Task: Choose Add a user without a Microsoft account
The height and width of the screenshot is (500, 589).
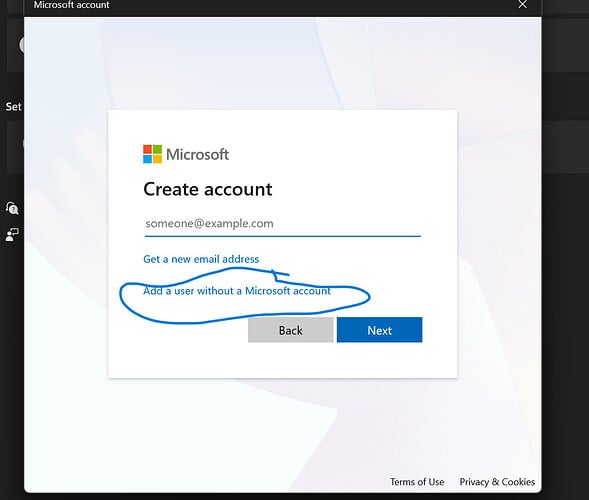Action: pos(237,291)
